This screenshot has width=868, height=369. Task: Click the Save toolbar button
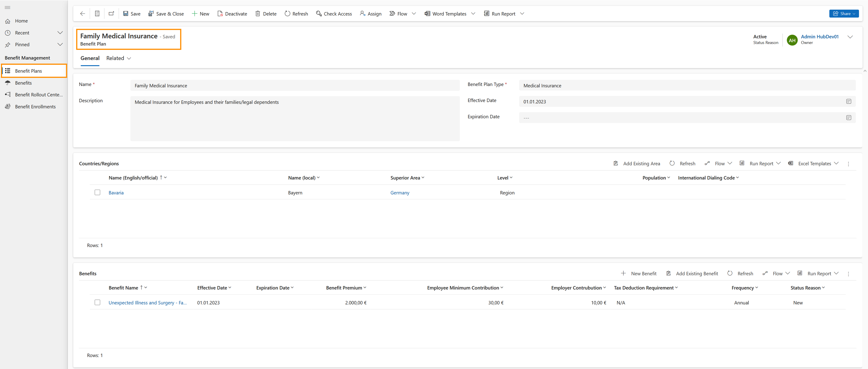(132, 14)
